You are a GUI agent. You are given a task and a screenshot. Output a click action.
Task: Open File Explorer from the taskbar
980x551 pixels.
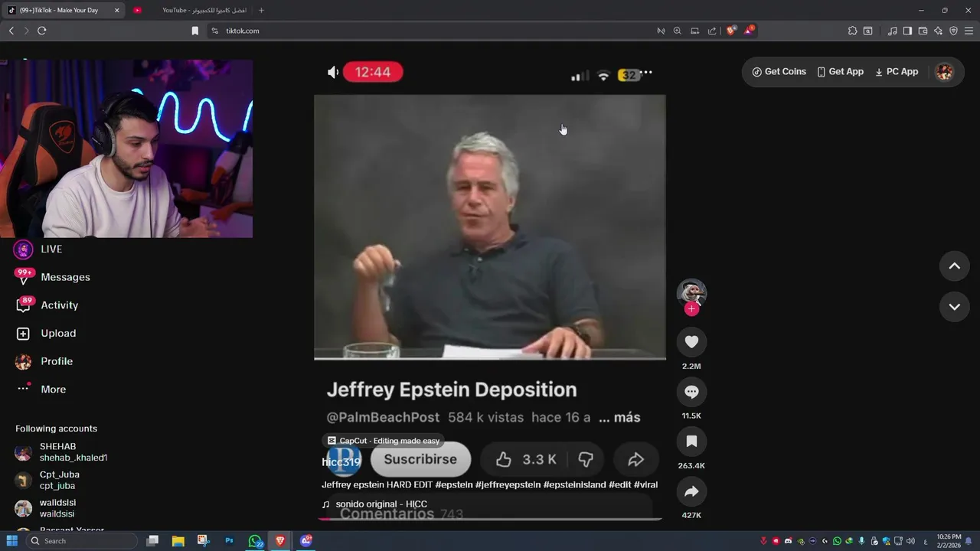(x=178, y=541)
